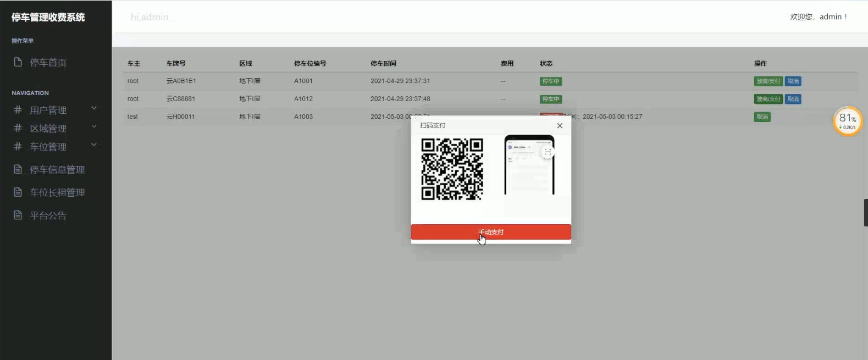Click the 车位长租管理 file icon

(18, 192)
